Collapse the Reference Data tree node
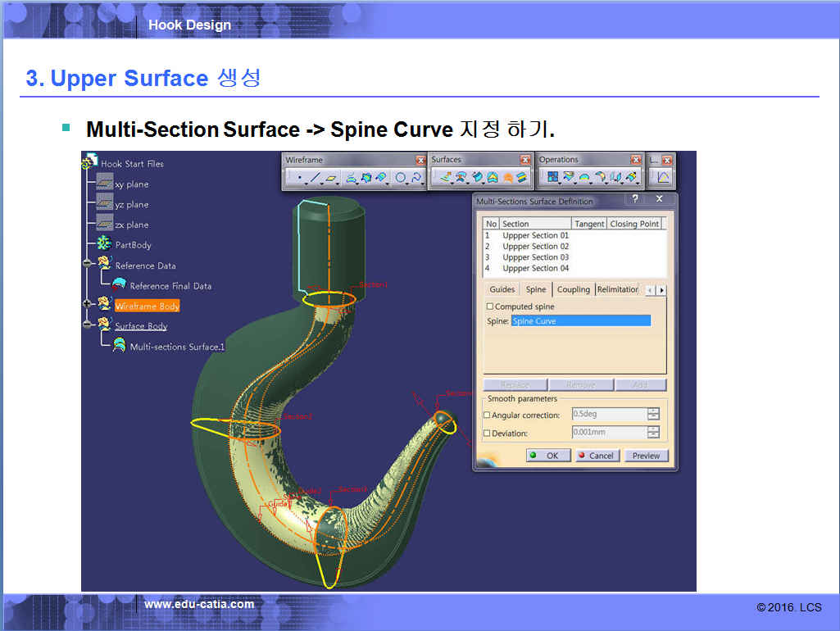The width and height of the screenshot is (840, 631). pyautogui.click(x=87, y=264)
